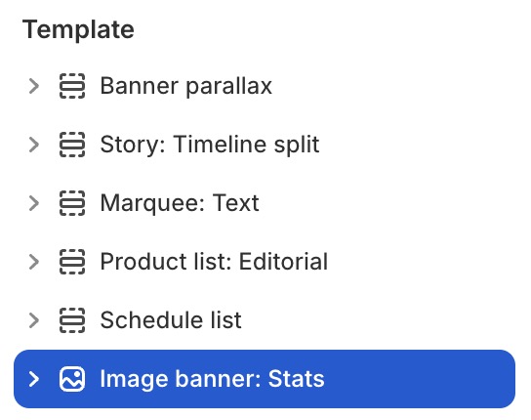Screen dimensions: 531x420
Task: Click the Template heading
Action: click(78, 30)
